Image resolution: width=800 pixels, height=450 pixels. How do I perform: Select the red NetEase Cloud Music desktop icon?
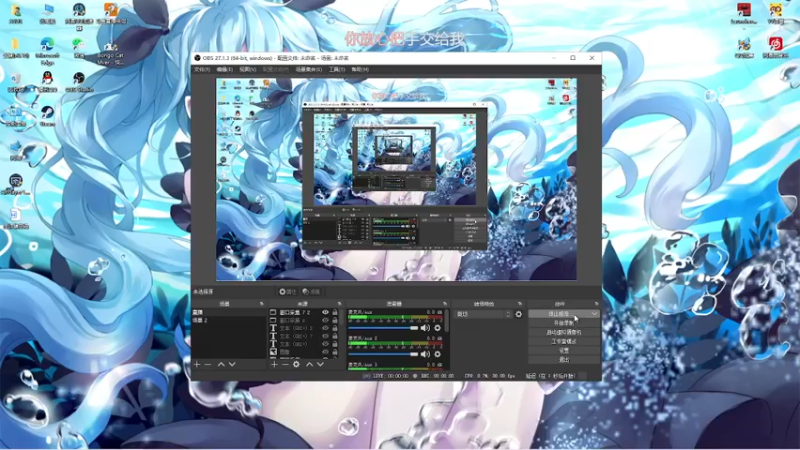[776, 47]
